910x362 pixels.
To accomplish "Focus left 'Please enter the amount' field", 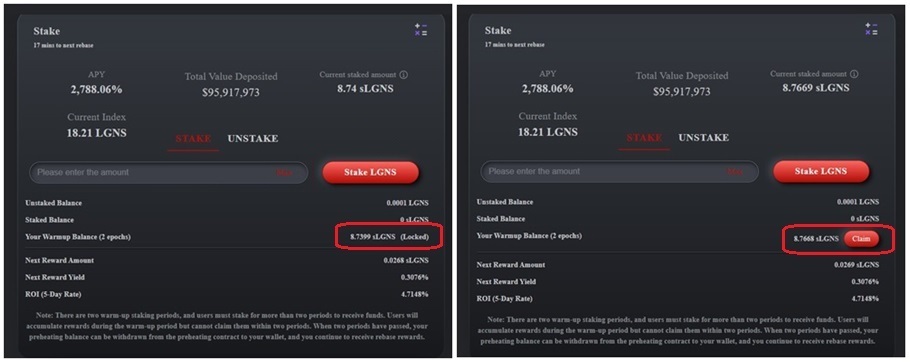I will (168, 172).
